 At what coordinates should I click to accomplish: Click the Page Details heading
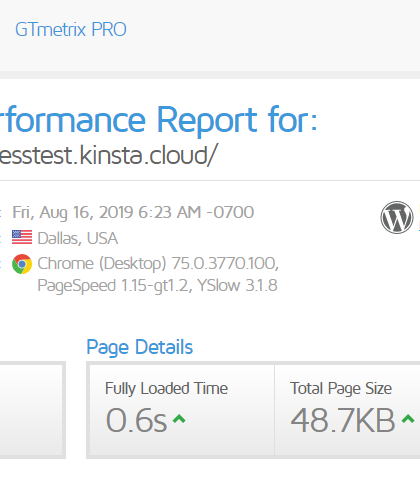coord(140,347)
